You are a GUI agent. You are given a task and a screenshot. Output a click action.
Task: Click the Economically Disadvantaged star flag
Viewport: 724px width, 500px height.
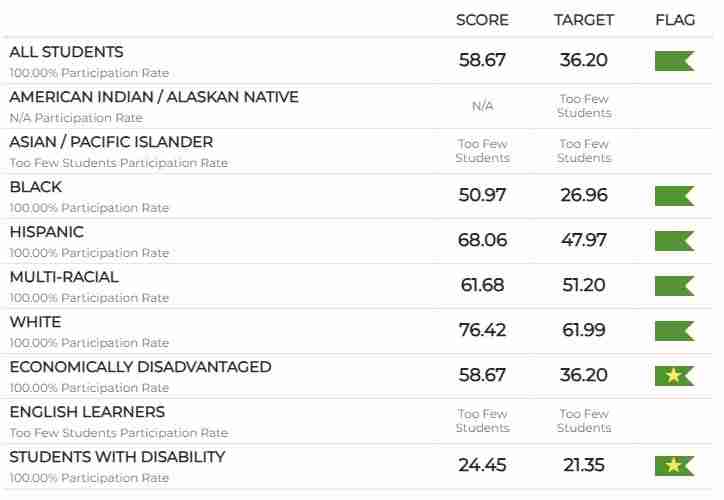tap(674, 376)
